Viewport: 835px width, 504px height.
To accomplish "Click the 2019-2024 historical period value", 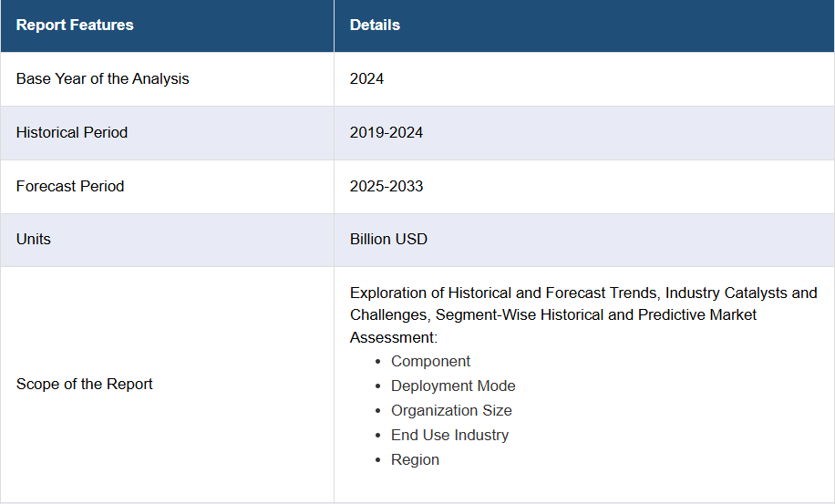I will click(387, 132).
